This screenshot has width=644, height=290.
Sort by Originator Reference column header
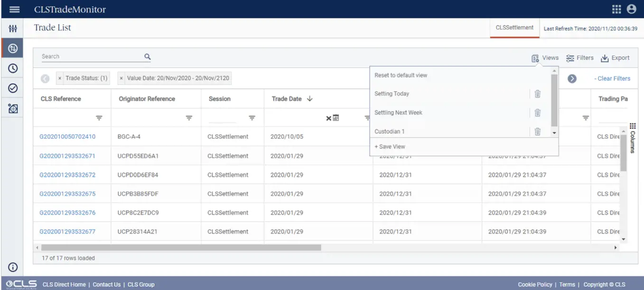tap(147, 99)
